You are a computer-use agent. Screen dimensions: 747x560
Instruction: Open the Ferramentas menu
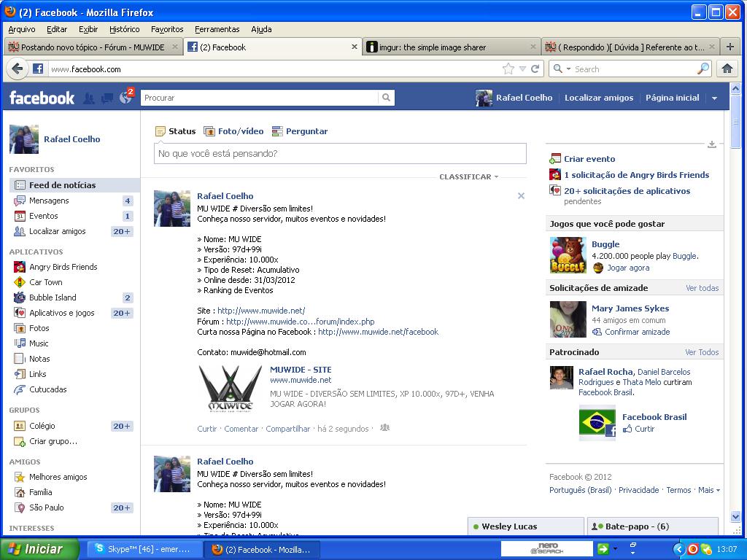point(217,29)
